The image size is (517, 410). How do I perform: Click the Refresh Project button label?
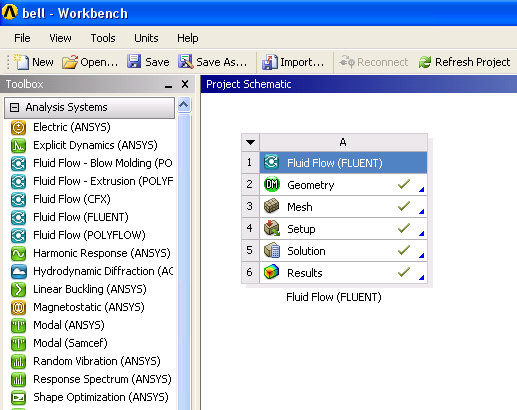point(473,62)
